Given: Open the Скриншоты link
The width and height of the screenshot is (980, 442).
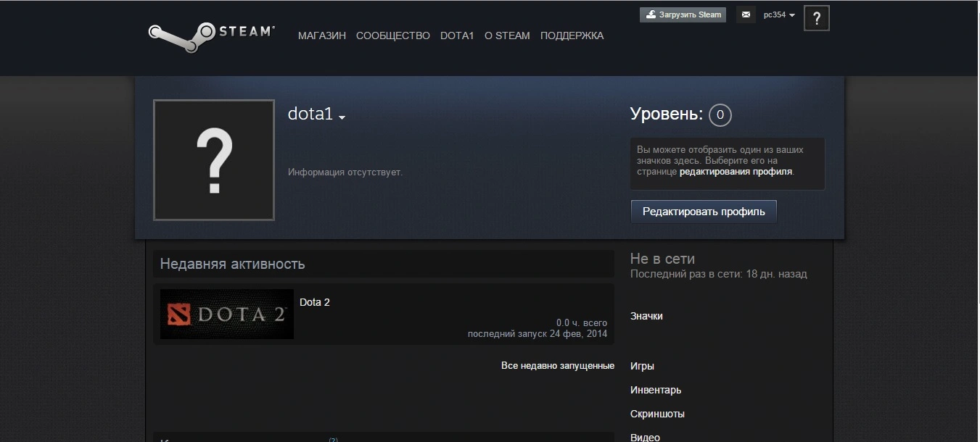Looking at the screenshot, I should point(657,414).
